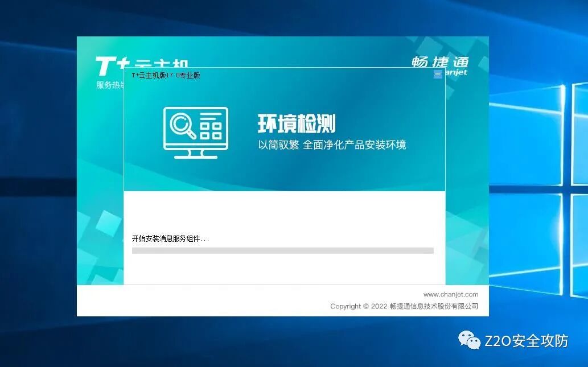588x367 pixels.
Task: Click the 'T+云主机版17.0专业版' window title
Action: coord(166,75)
